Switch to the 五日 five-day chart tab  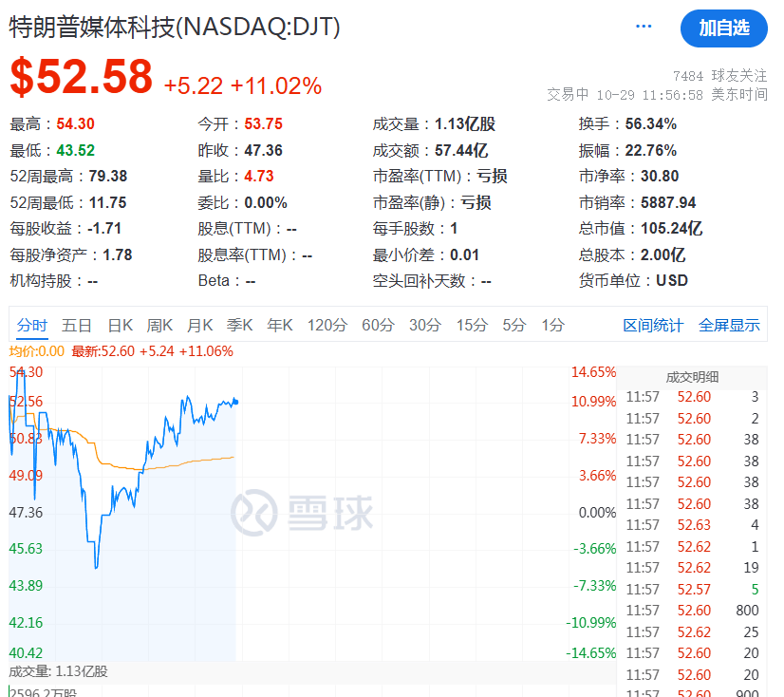pos(77,325)
